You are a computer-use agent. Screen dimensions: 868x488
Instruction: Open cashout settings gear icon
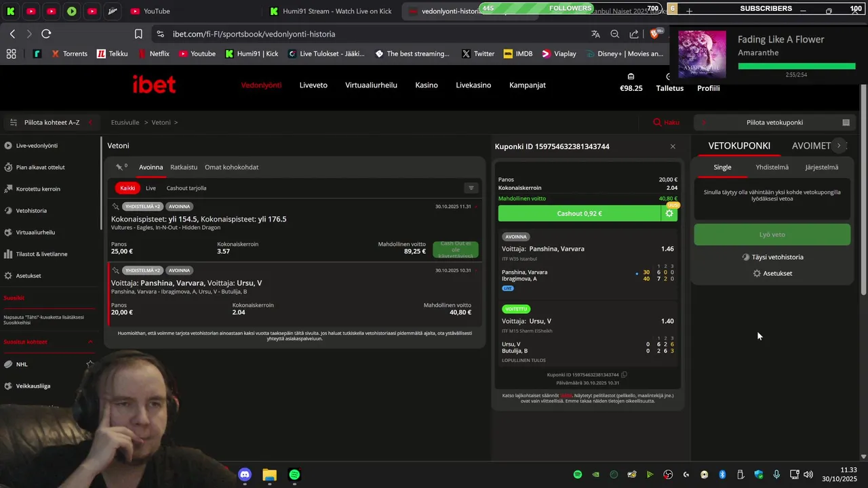(x=669, y=213)
